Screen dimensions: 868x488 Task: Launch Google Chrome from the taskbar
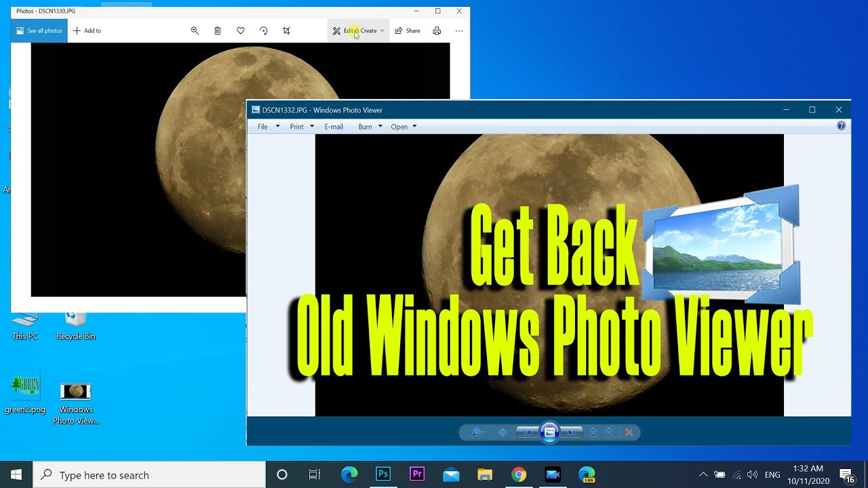coord(519,474)
